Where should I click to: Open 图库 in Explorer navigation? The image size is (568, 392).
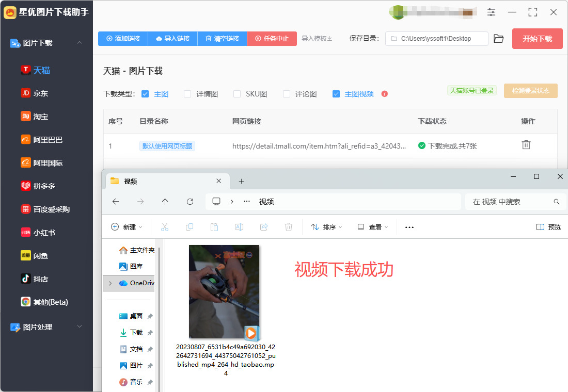coord(131,266)
